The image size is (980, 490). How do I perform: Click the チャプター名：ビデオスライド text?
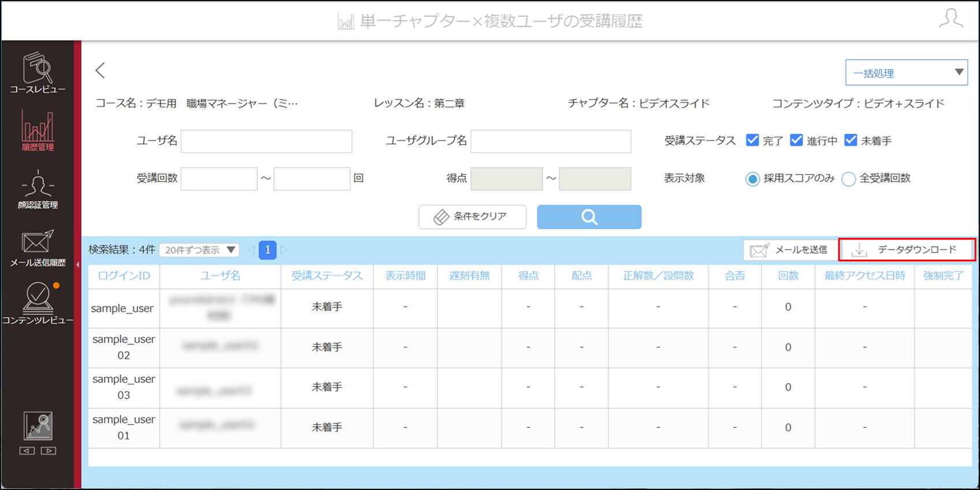point(638,104)
